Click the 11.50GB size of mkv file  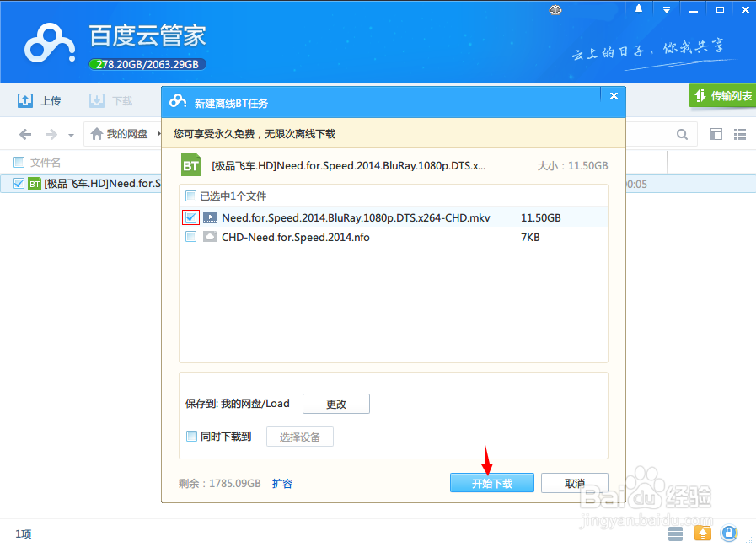tap(541, 218)
